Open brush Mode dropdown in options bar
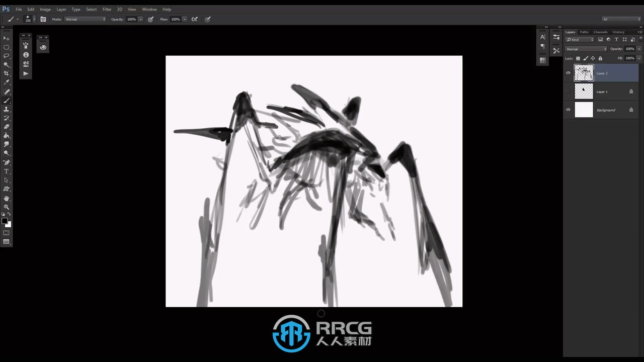Viewport: 644px width, 362px height. pyautogui.click(x=86, y=19)
